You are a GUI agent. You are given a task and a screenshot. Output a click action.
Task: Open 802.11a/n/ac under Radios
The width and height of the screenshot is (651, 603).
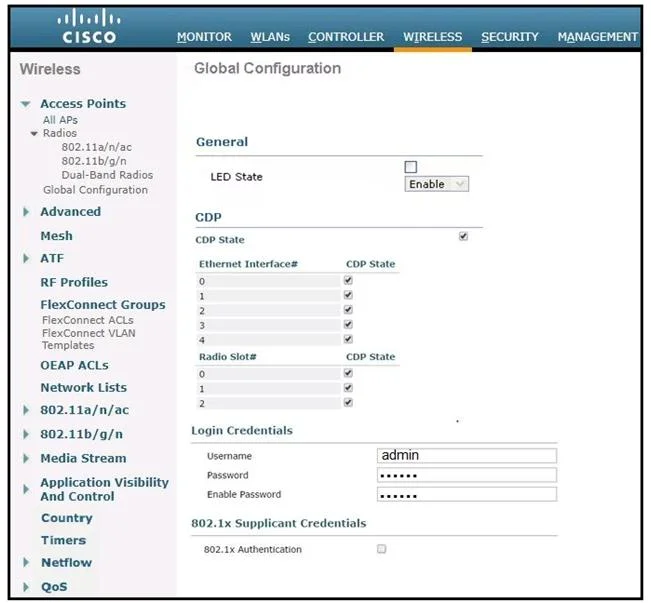click(96, 147)
